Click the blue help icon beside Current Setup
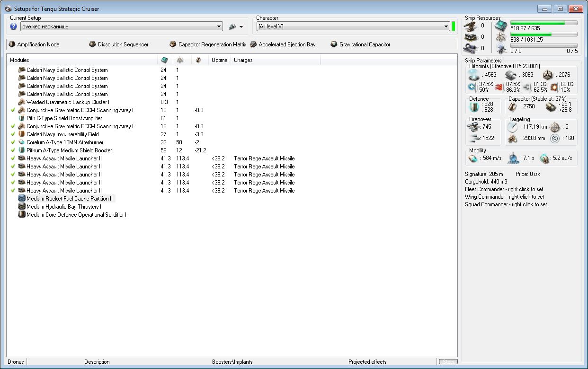Viewport: 588px width, 369px height. (13, 27)
